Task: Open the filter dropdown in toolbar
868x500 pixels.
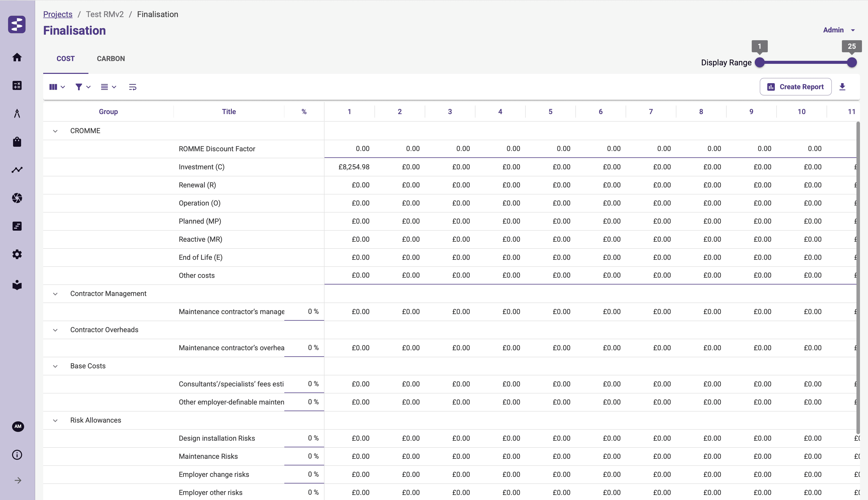Action: (x=82, y=87)
